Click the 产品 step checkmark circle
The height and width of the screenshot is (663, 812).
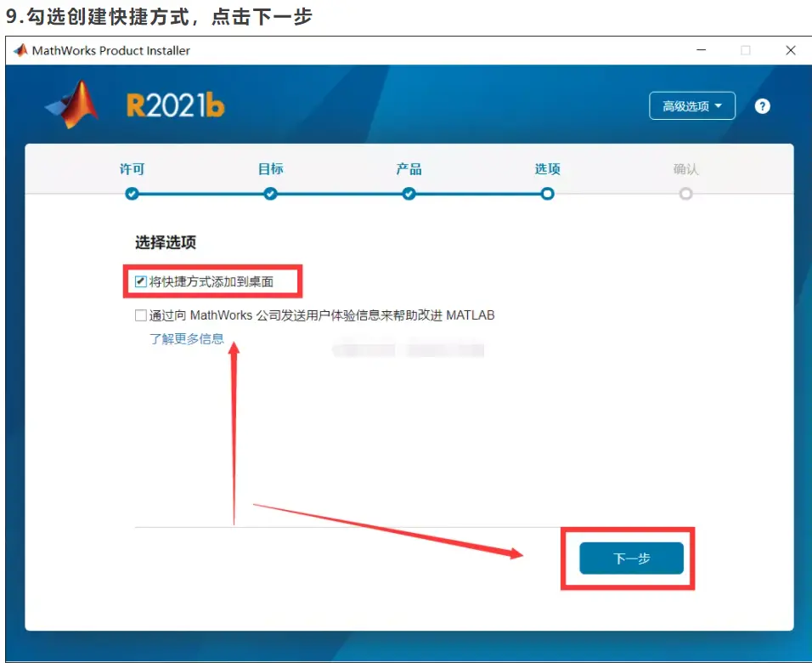[409, 194]
